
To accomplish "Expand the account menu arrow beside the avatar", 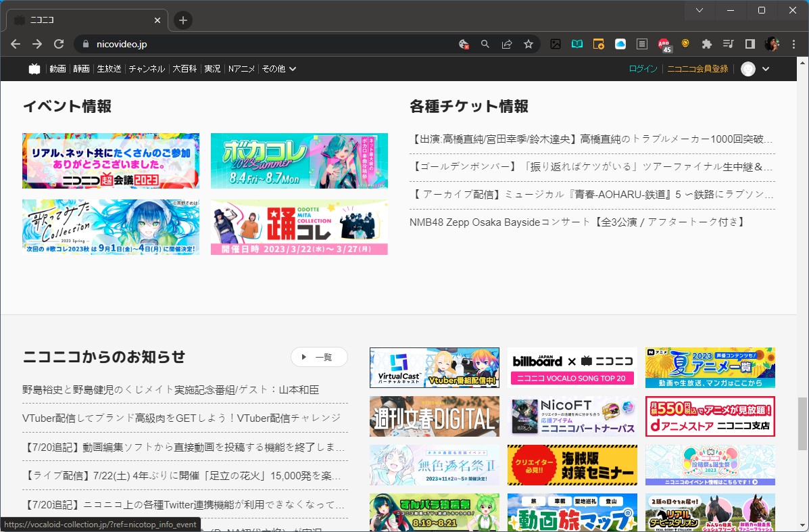I will (766, 69).
